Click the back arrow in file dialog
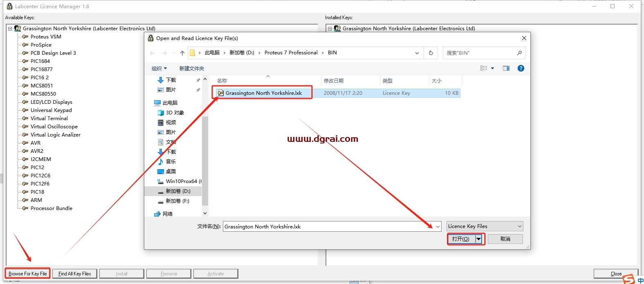The image size is (644, 284). click(153, 53)
